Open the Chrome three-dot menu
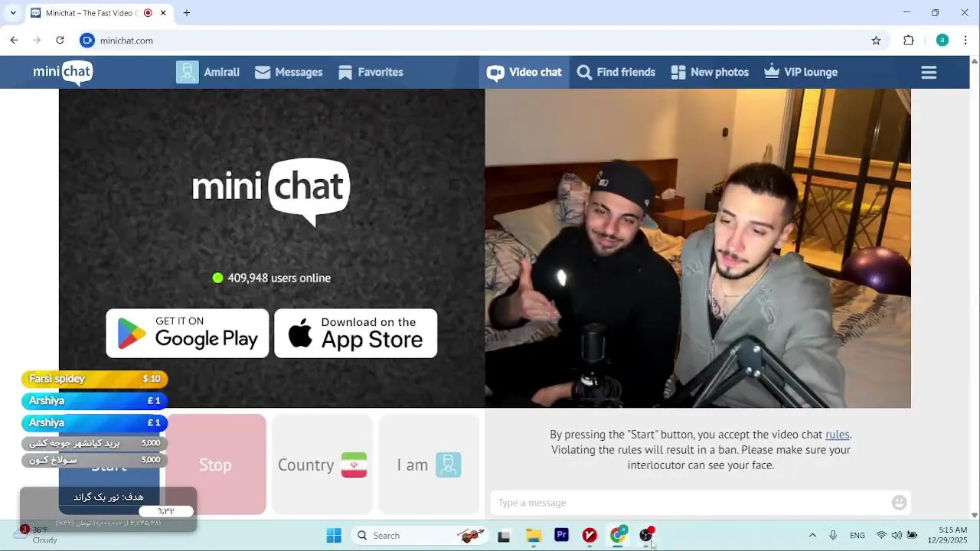The image size is (980, 551). pyautogui.click(x=965, y=41)
